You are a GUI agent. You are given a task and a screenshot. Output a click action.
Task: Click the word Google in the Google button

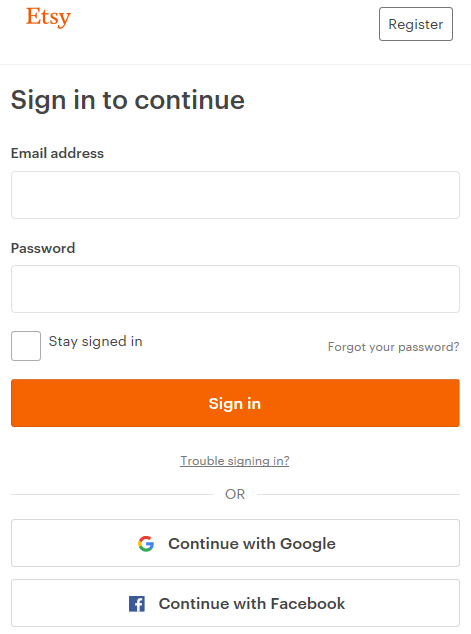pos(308,544)
